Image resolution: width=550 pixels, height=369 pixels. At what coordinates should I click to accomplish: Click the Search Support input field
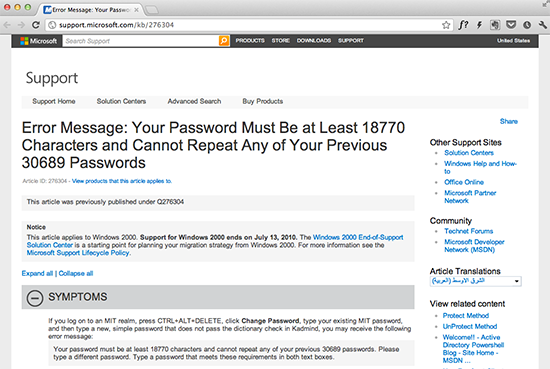(141, 41)
